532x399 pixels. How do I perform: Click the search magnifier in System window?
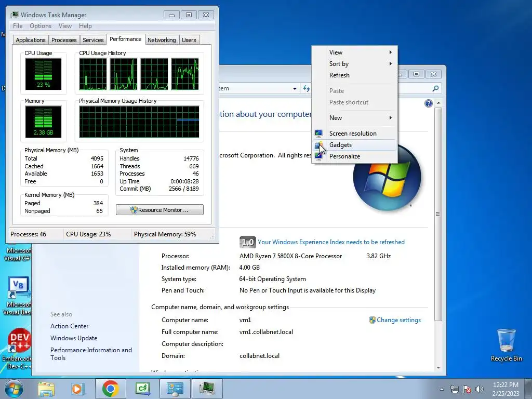[436, 88]
